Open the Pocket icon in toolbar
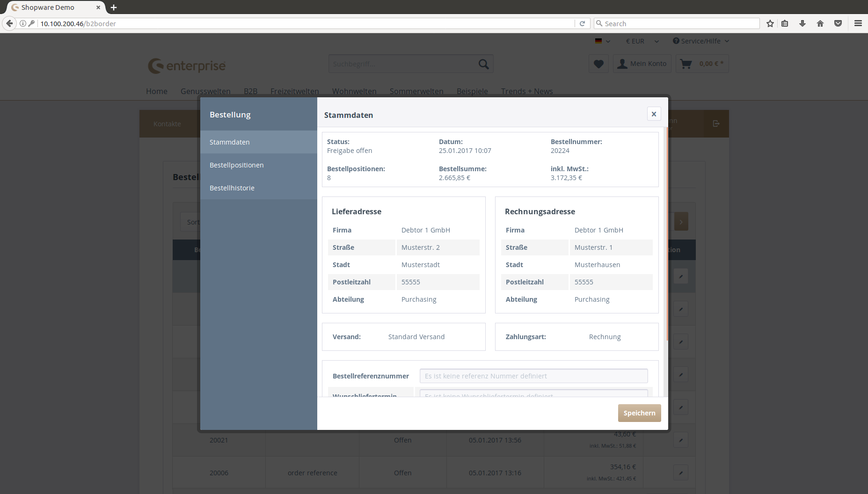 click(x=838, y=23)
